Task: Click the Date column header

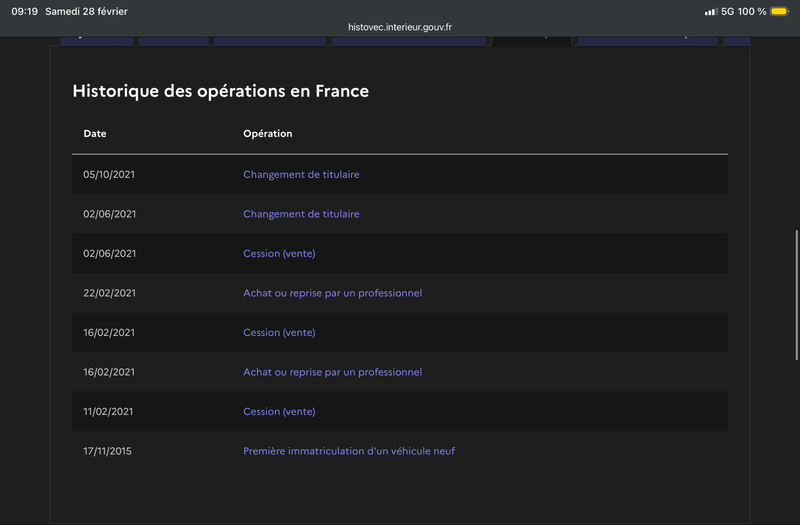Action: click(x=95, y=134)
